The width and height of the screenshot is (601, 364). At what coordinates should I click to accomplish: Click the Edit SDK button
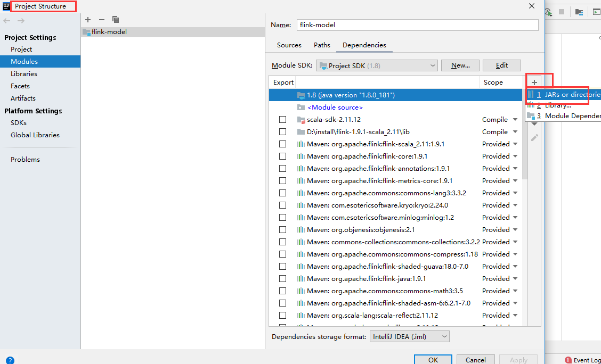[502, 65]
